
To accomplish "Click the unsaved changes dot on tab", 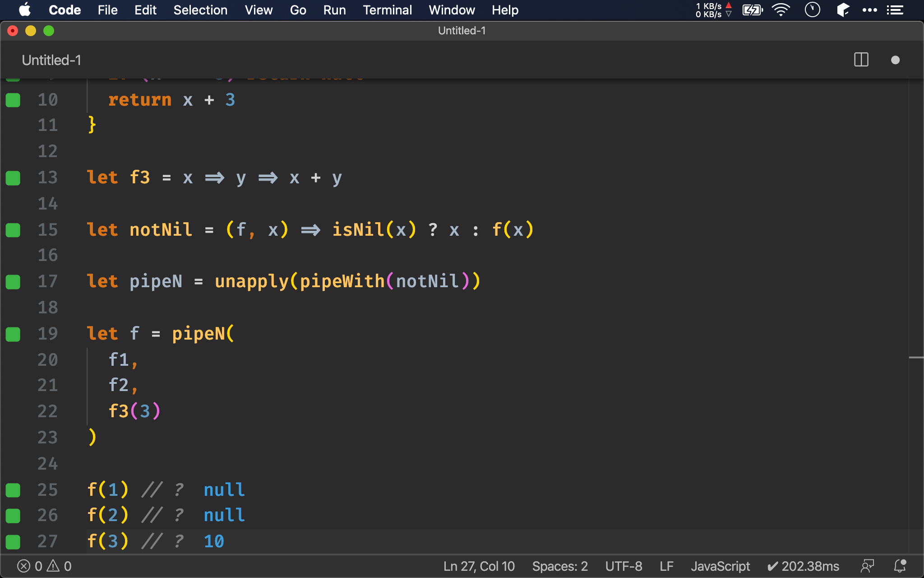I will pos(896,60).
